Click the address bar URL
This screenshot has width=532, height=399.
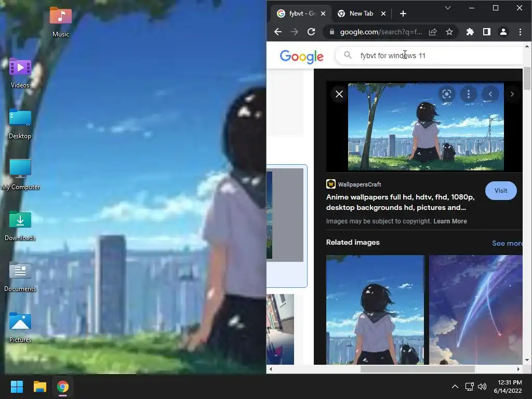tap(381, 32)
